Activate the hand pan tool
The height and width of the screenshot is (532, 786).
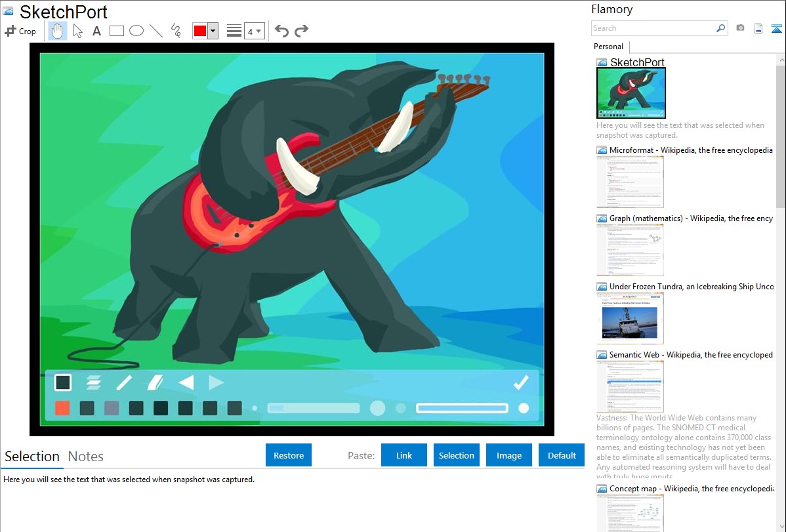point(58,31)
